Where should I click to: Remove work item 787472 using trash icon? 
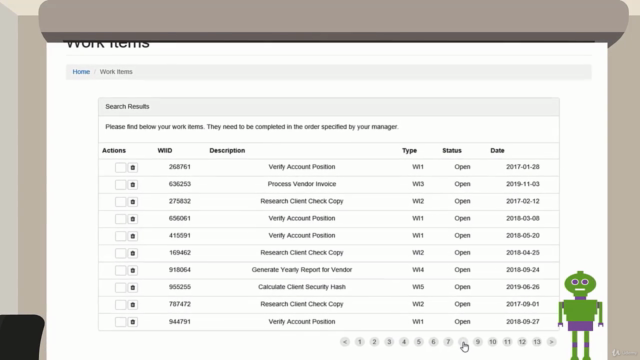[x=133, y=304]
